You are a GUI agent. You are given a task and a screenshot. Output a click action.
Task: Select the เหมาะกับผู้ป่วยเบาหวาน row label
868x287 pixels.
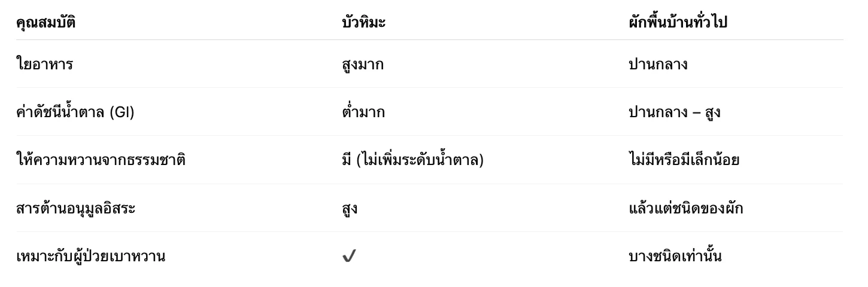click(90, 257)
